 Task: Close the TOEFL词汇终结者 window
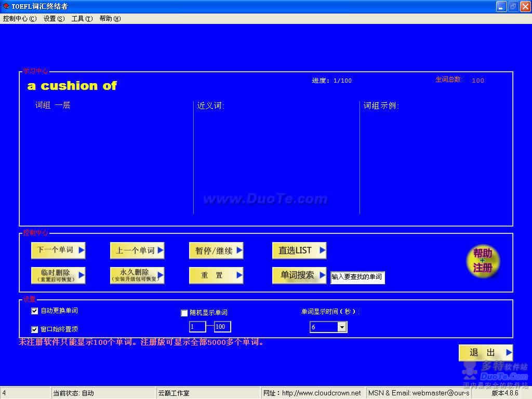tap(525, 6)
